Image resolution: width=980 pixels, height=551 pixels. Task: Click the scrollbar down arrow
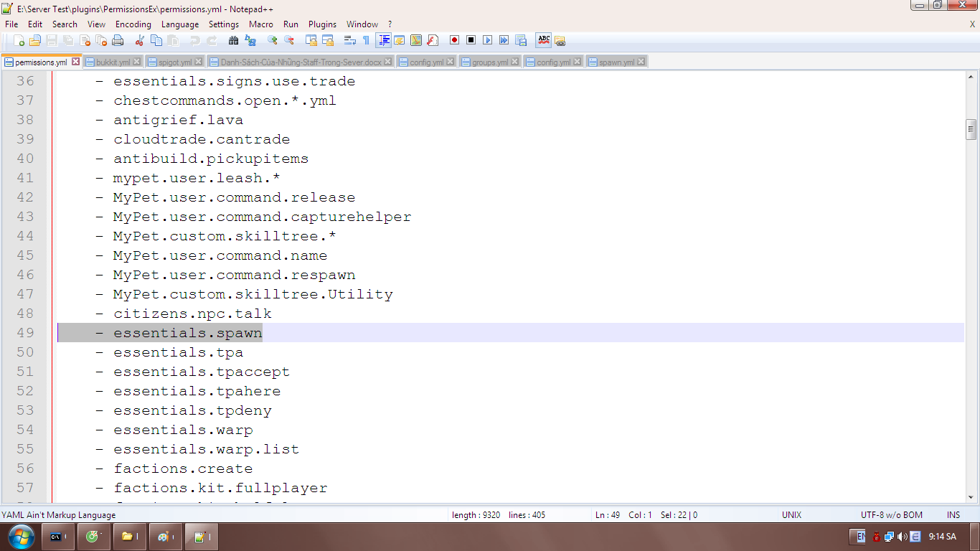click(971, 496)
